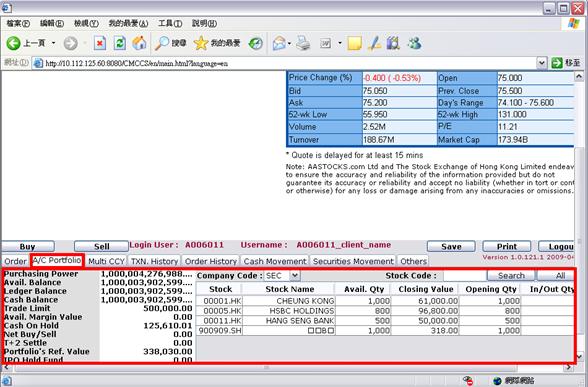Click the Stop loading icon

pyautogui.click(x=99, y=44)
